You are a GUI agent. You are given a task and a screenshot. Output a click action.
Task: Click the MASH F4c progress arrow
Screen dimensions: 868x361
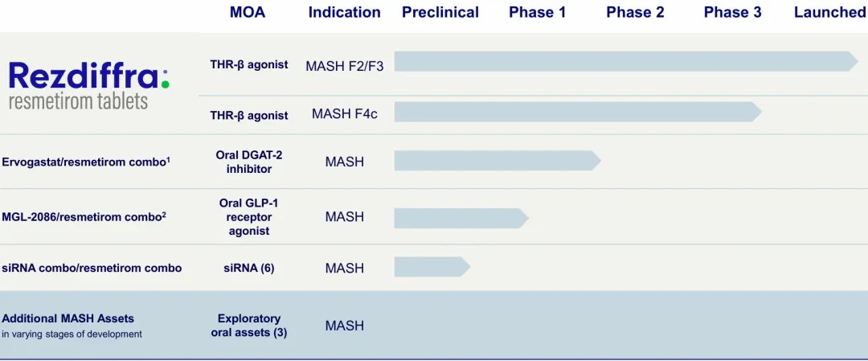578,112
